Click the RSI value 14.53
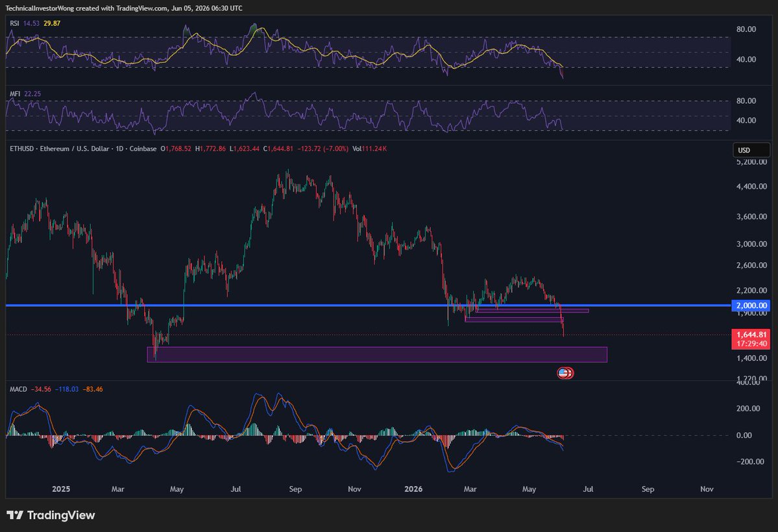The height and width of the screenshot is (532, 778). 31,23
